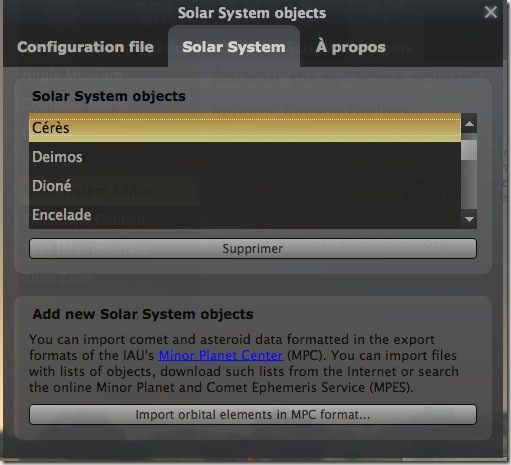Select the Solar System tab

tap(234, 47)
